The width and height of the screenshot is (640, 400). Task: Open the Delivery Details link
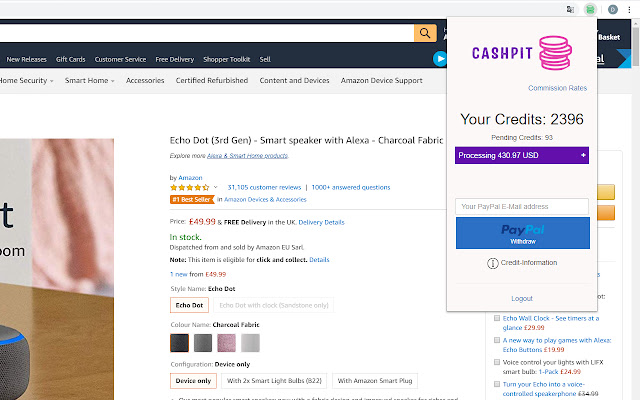click(x=321, y=222)
